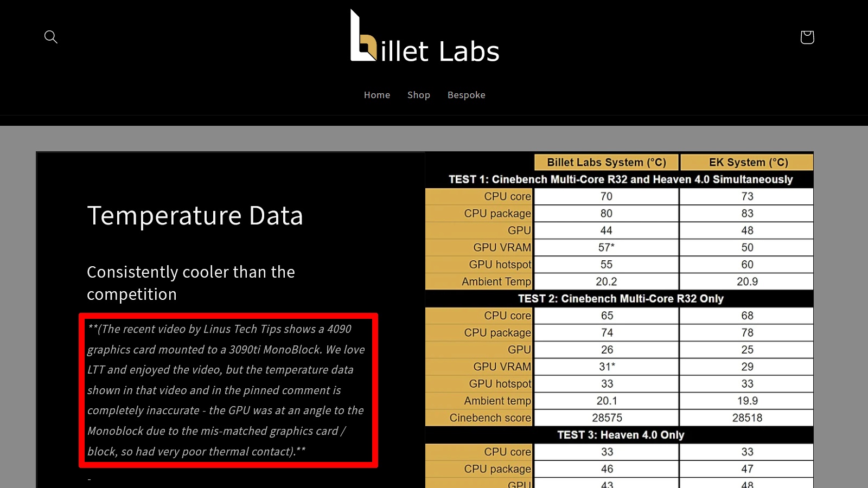Viewport: 868px width, 488px height.
Task: Click the EK System value 78
Action: [x=748, y=333]
